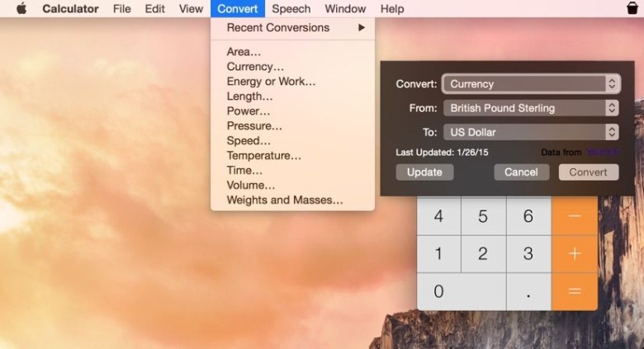This screenshot has width=644, height=349.
Task: Click the 0 key on the calculator
Action: 462,291
